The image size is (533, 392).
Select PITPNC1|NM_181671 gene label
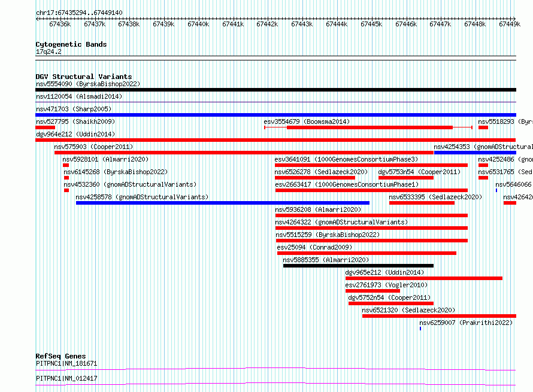click(x=66, y=363)
